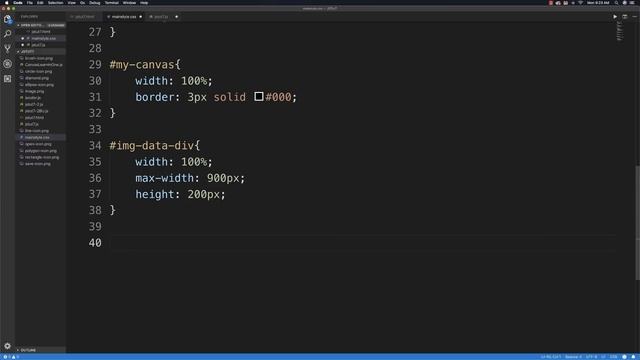Click the cursor line and column status entry

551,357
